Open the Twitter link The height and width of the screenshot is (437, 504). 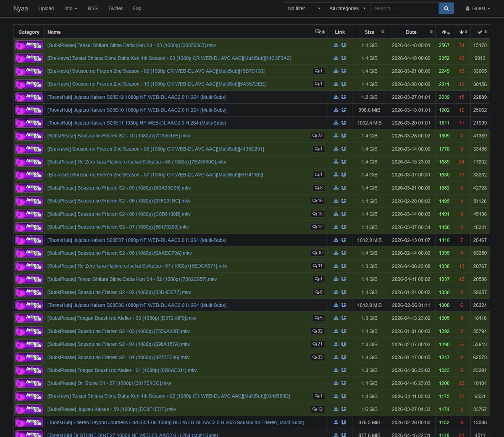tap(115, 8)
